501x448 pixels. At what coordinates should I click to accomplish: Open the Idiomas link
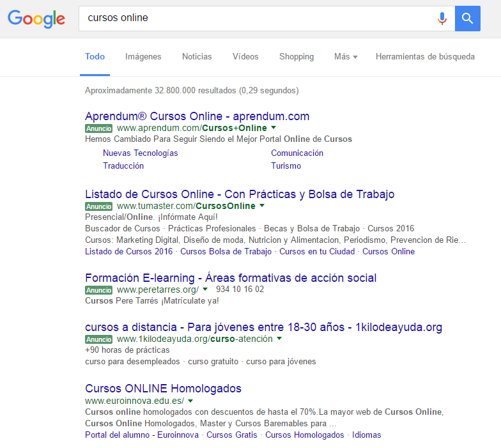[367, 435]
